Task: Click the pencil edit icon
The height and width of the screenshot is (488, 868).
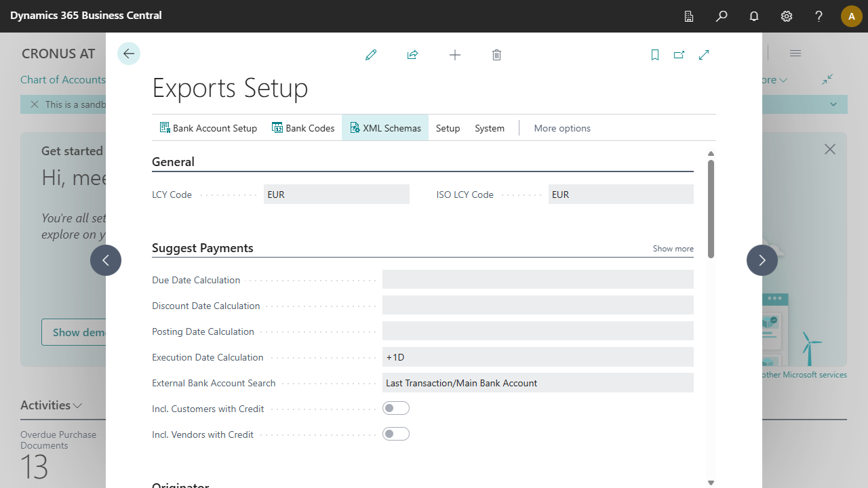Action: point(371,55)
